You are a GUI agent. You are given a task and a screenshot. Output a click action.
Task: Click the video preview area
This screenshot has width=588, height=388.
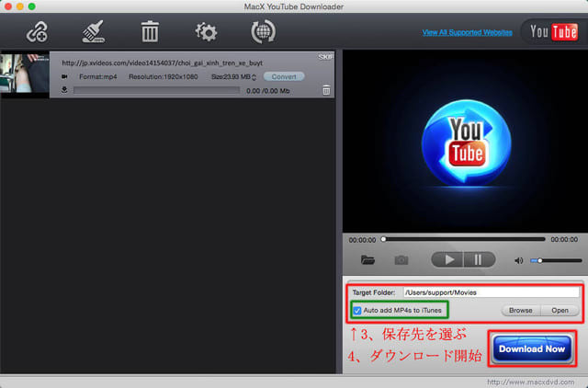pos(465,142)
